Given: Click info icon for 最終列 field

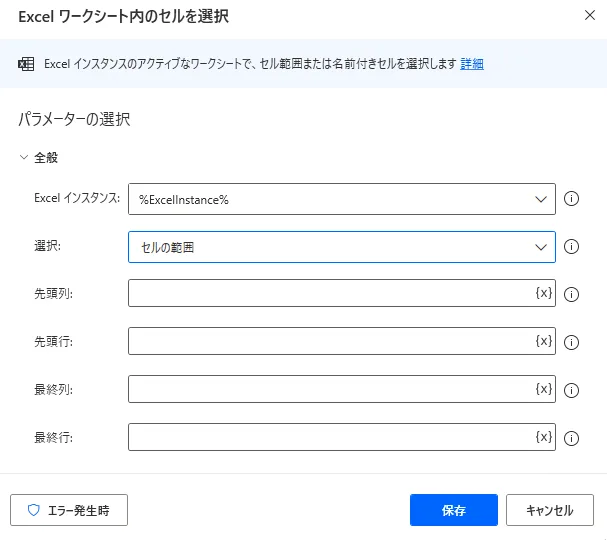Looking at the screenshot, I should pyautogui.click(x=573, y=390).
